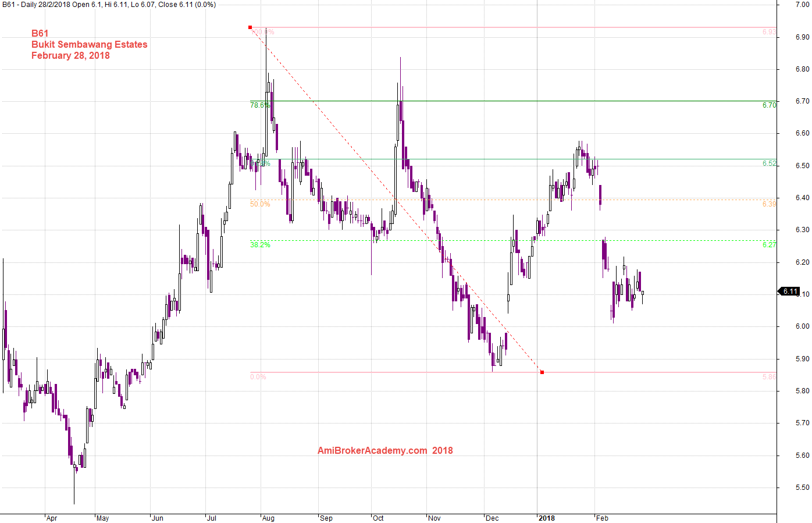The image size is (812, 523).
Task: Click the 38.2% Fibonacci level label
Action: pos(260,245)
